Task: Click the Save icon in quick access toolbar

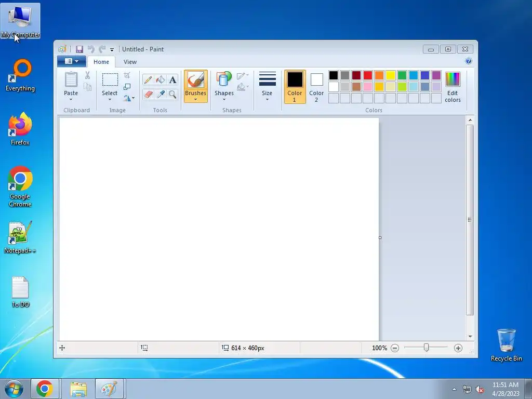Action: click(x=79, y=49)
